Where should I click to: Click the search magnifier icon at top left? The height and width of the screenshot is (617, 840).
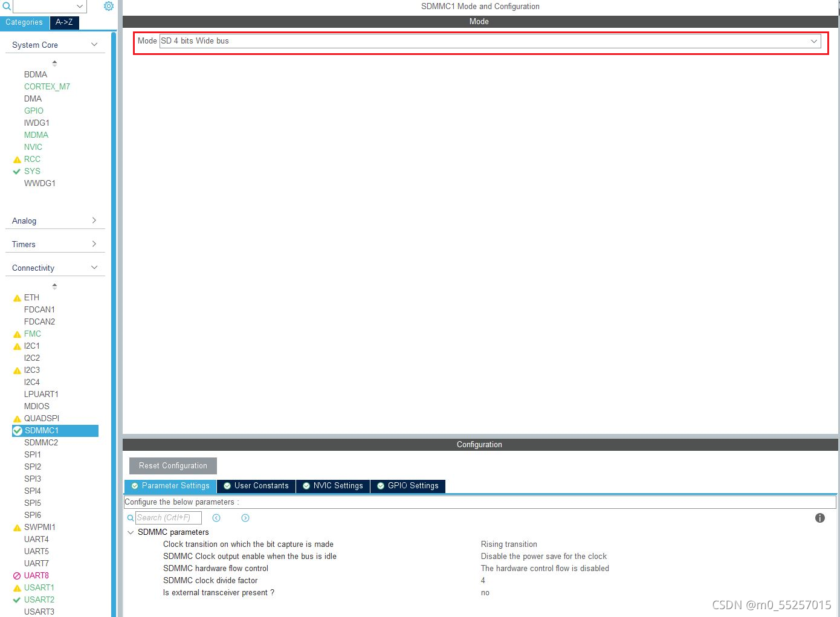[x=7, y=6]
